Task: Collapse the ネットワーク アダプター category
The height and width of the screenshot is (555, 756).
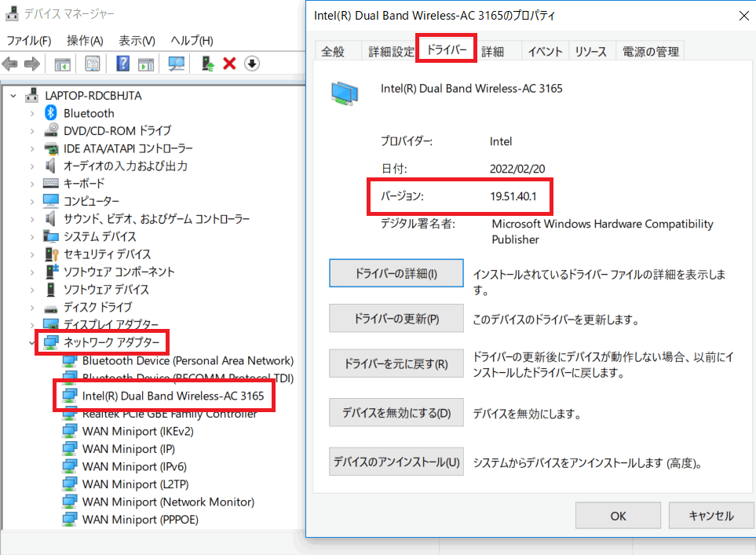Action: click(x=32, y=342)
